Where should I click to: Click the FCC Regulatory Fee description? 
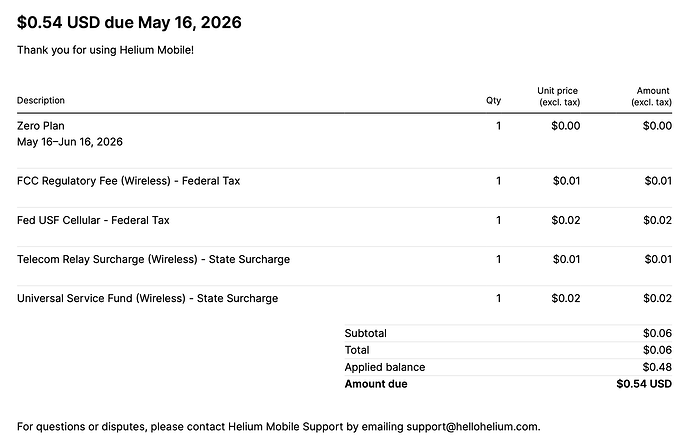tap(128, 181)
